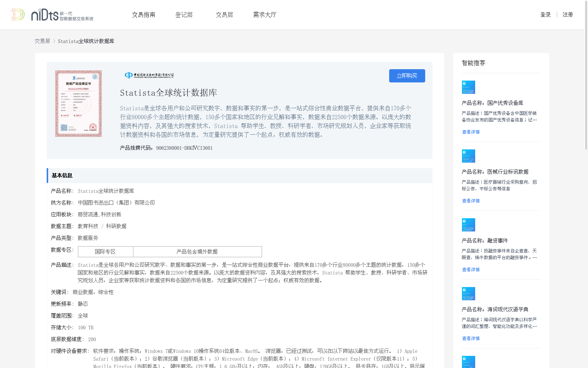Image resolution: width=588 pixels, height=368 pixels.
Task: Open the 需求大厅 page
Action: pyautogui.click(x=265, y=15)
